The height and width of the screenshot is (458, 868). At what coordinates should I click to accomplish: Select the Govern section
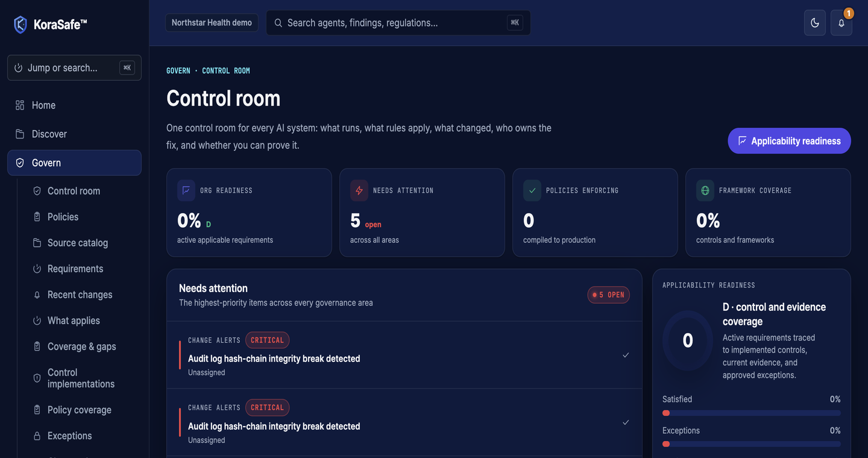pyautogui.click(x=74, y=163)
